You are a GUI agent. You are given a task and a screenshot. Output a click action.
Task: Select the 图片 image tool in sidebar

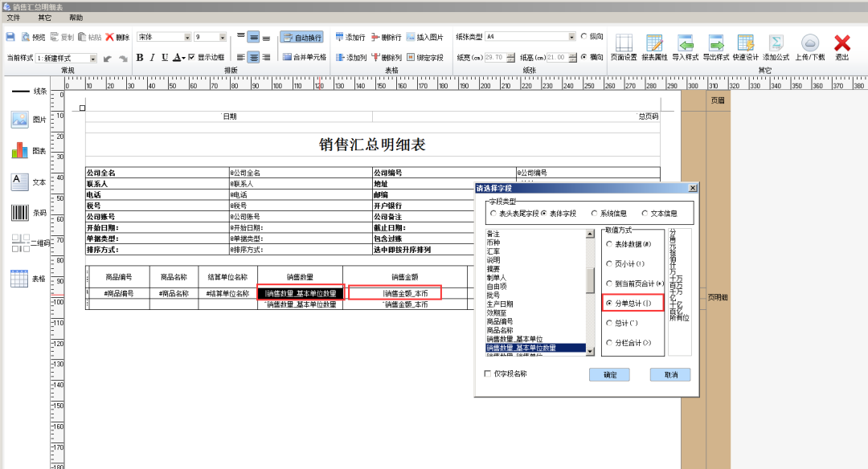point(20,119)
